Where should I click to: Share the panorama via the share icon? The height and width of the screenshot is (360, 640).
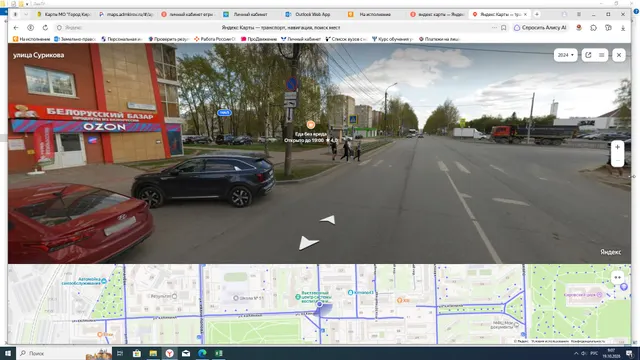pos(588,55)
